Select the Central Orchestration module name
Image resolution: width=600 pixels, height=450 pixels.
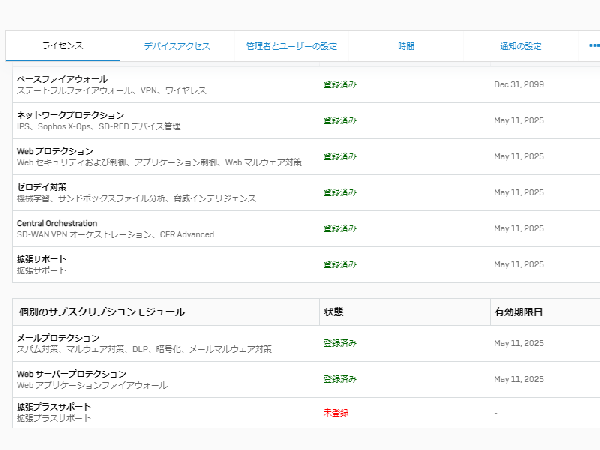[x=57, y=223]
